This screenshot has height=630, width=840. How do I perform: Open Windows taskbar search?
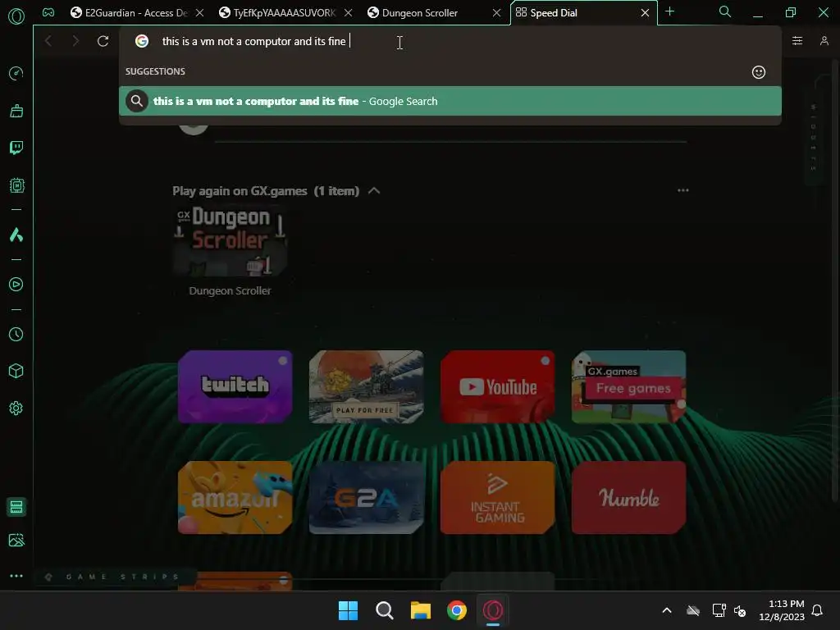[x=384, y=610]
